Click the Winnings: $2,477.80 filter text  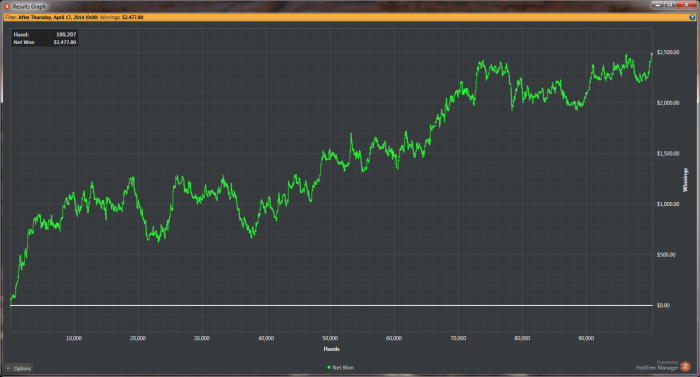tap(122, 17)
